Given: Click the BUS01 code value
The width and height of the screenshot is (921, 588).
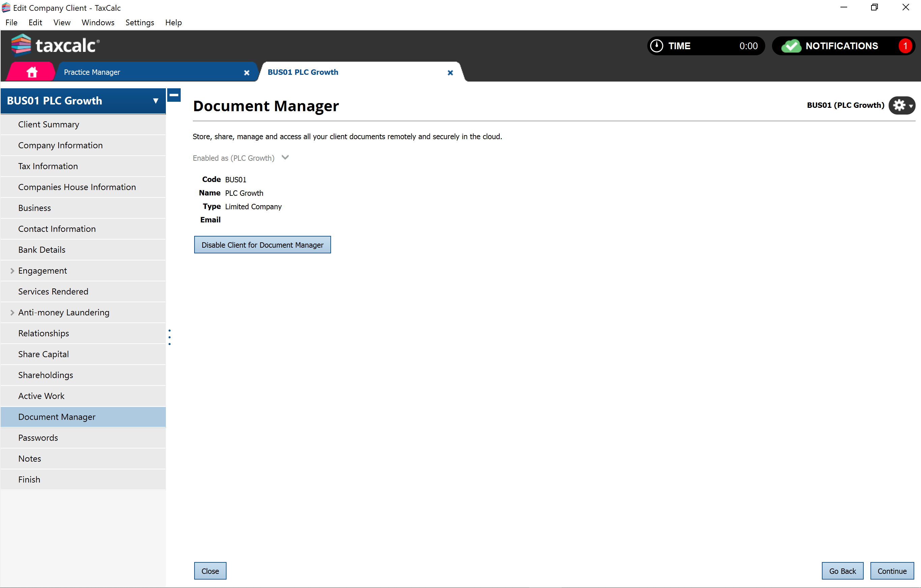Looking at the screenshot, I should point(236,180).
